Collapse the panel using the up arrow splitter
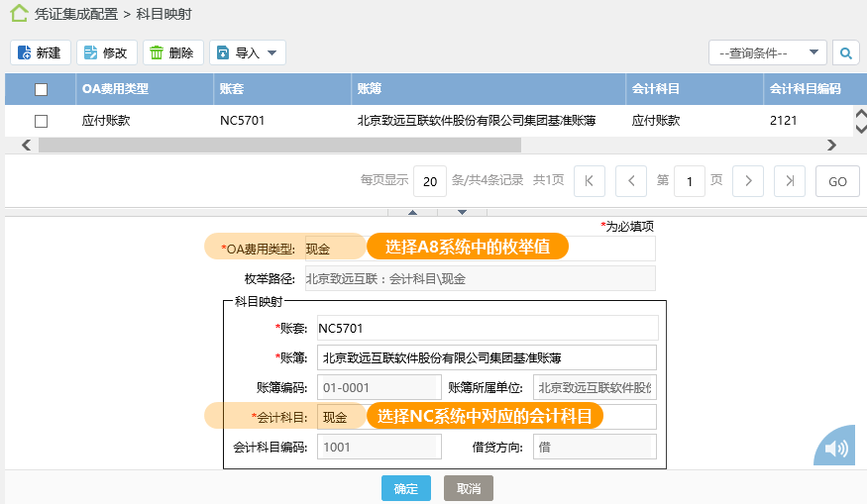Viewport: 867px width, 504px height. tap(413, 212)
